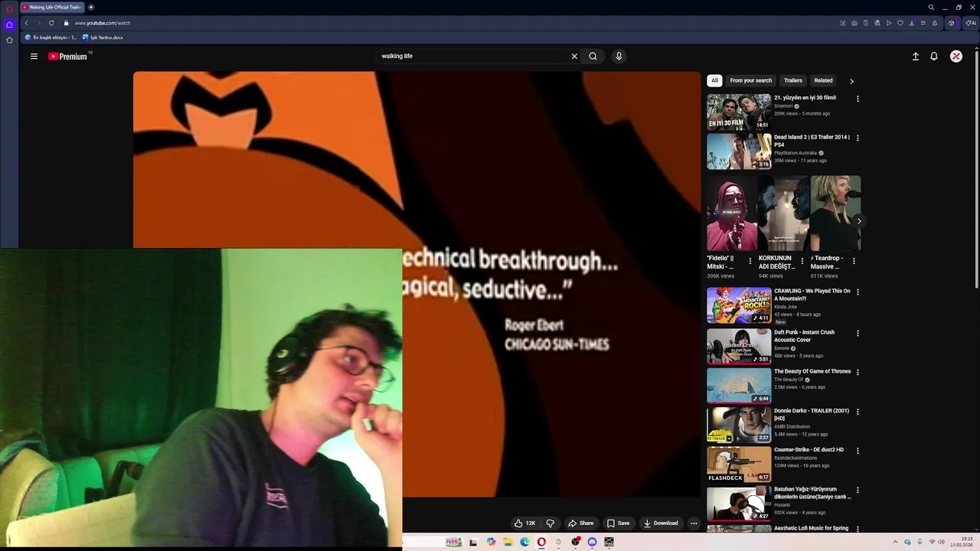Select the 'Trailers' chip
The image size is (980, 551).
point(793,80)
